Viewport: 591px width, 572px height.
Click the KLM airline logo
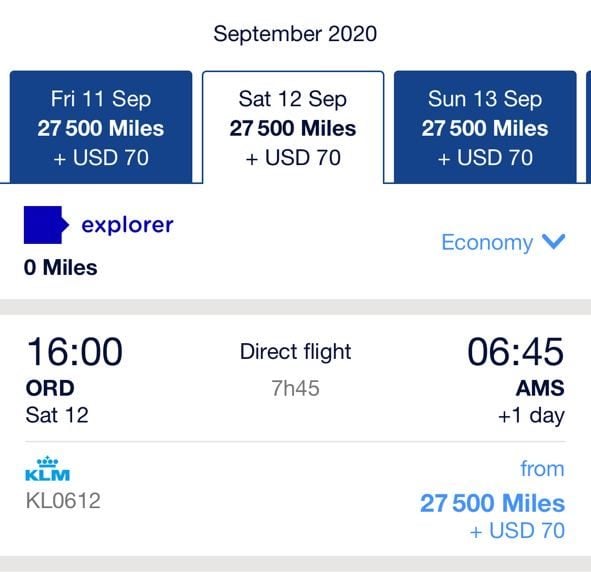tap(47, 469)
